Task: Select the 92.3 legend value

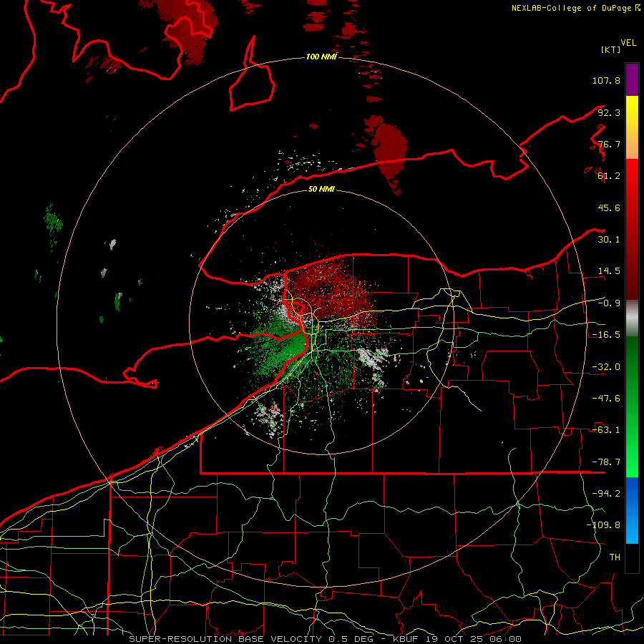Action: point(609,112)
